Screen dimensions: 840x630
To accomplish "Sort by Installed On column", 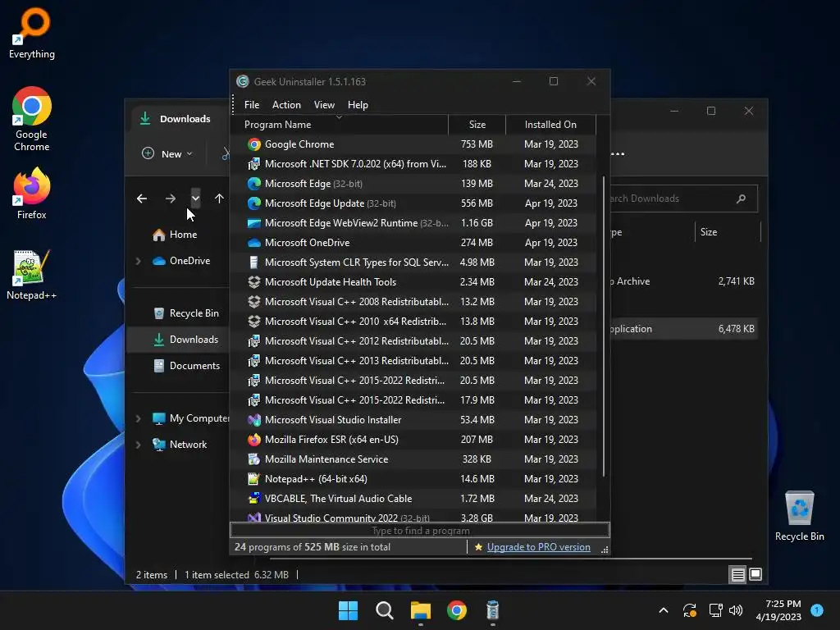I will pos(550,125).
